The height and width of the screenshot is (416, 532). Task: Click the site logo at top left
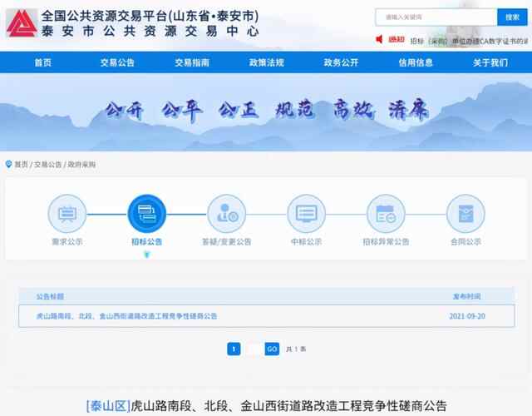coord(22,23)
